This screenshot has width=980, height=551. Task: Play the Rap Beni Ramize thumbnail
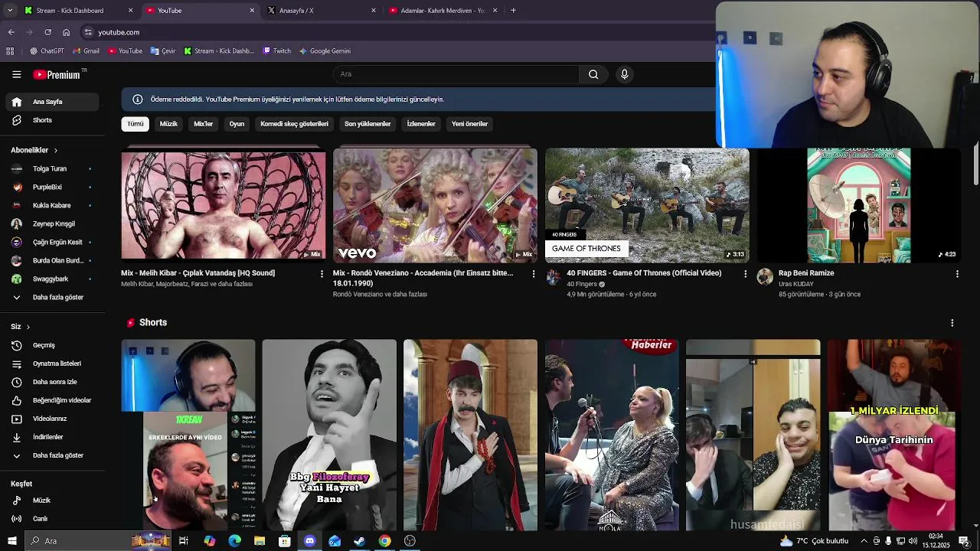(x=858, y=206)
